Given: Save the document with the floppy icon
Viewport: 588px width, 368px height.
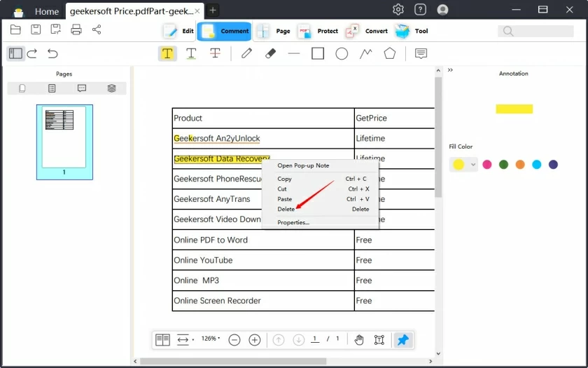Looking at the screenshot, I should tap(36, 29).
